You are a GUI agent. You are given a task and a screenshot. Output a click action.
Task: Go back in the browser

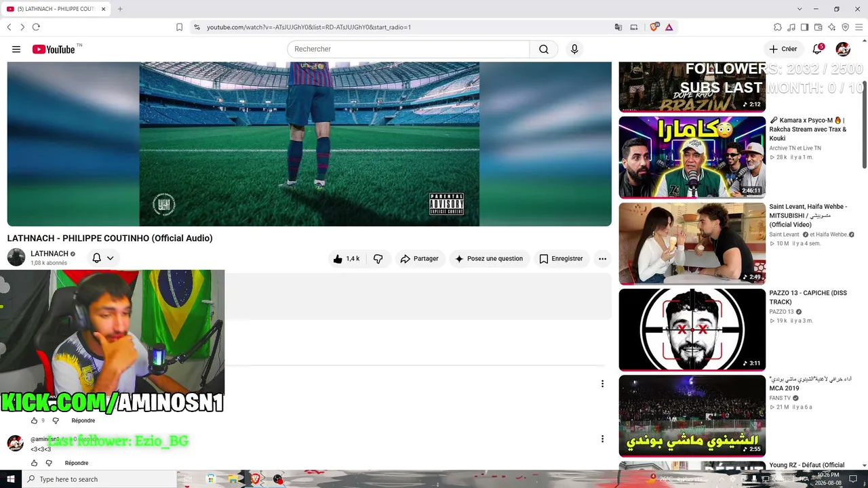pyautogui.click(x=9, y=27)
